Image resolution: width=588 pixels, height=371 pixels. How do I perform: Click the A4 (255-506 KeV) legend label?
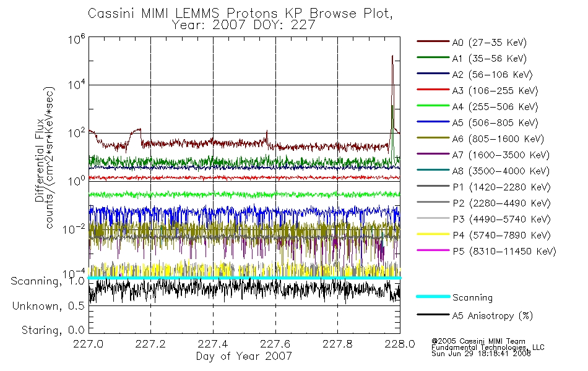[495, 107]
